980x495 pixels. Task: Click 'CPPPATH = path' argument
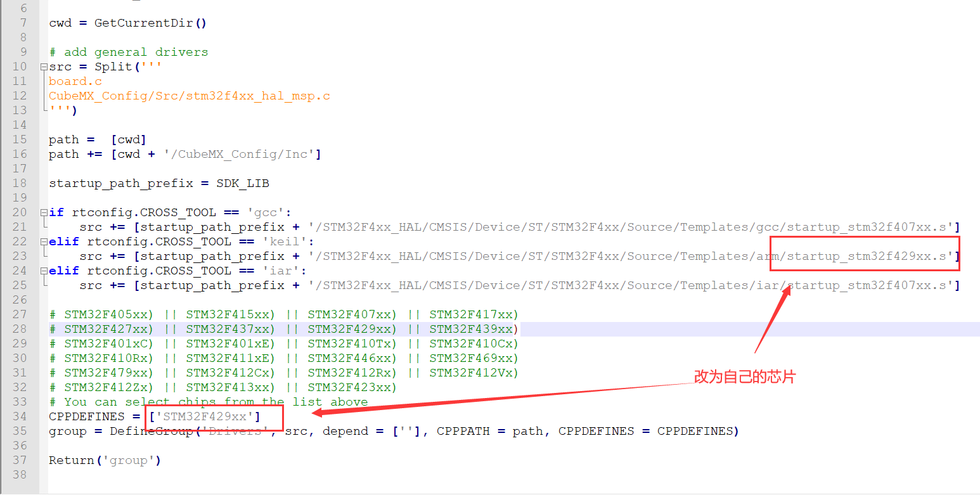490,431
